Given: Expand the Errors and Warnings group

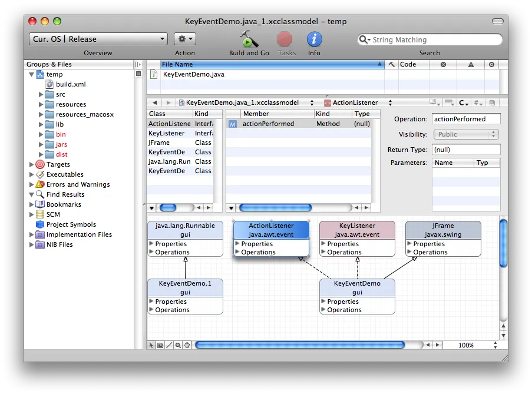Looking at the screenshot, I should [31, 184].
